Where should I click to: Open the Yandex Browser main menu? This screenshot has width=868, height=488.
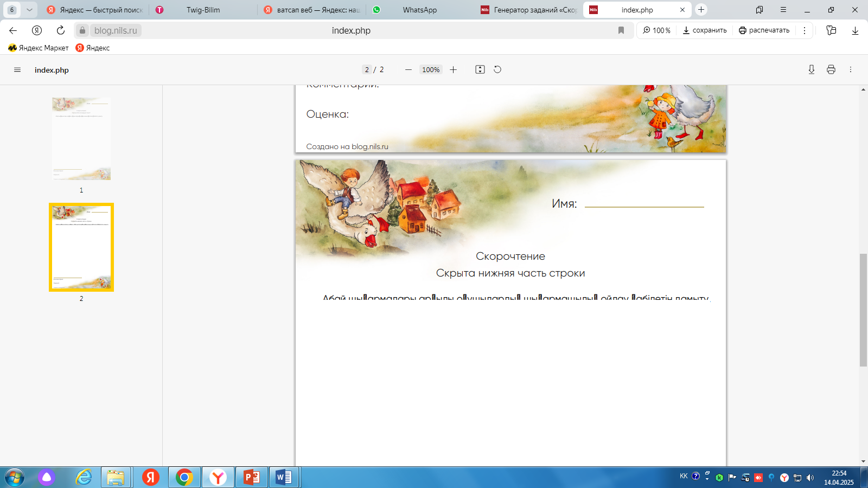tap(783, 10)
